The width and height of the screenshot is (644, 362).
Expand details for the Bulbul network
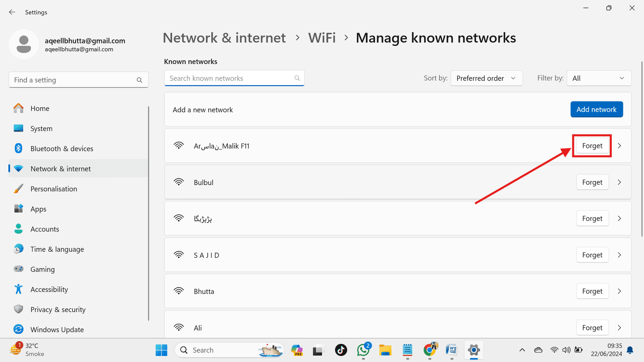(619, 182)
